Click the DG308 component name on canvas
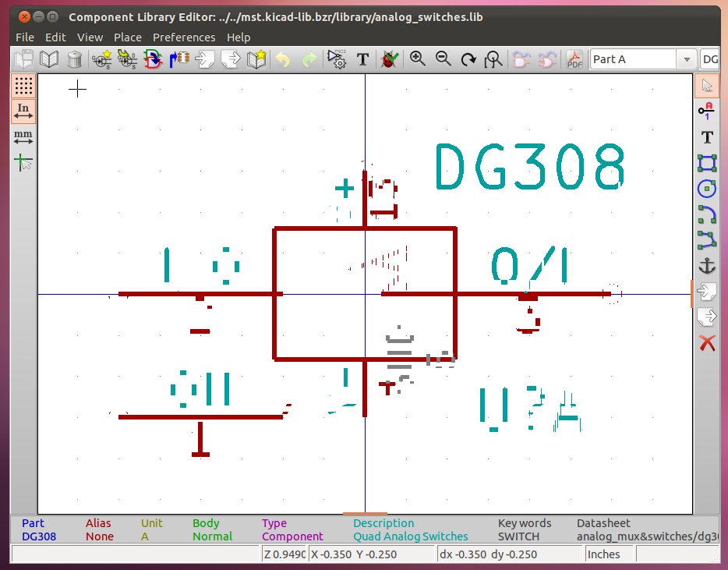Viewport: 728px width, 570px height. tap(530, 168)
